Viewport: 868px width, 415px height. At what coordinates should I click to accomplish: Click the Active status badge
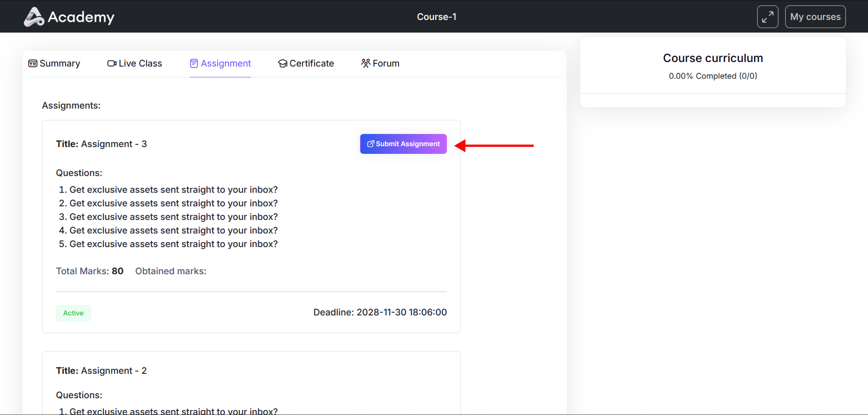[x=73, y=313]
